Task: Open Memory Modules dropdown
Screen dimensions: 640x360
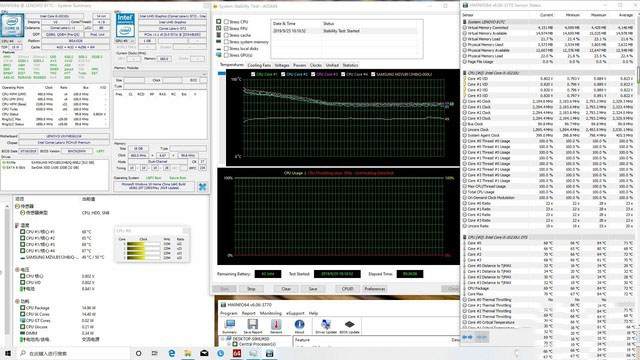Action: click(160, 74)
